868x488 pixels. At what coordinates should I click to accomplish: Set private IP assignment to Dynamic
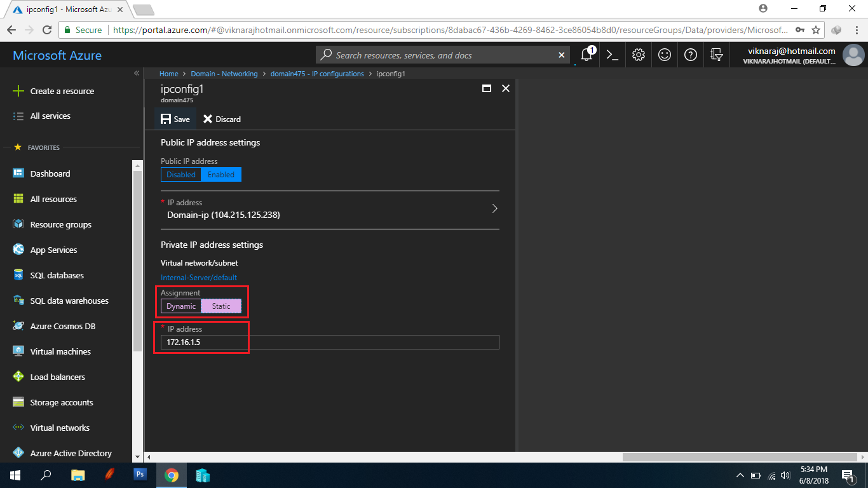(180, 306)
